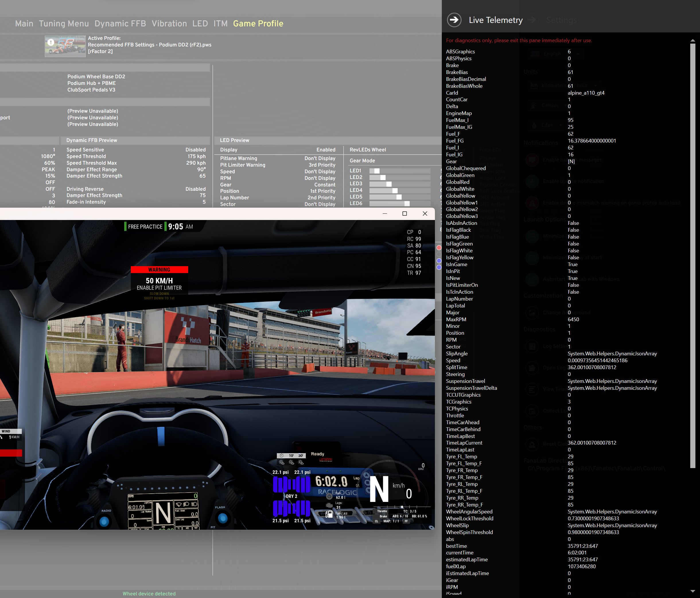Screen dimensions: 700x598
Task: Select the LED tab
Action: point(200,24)
